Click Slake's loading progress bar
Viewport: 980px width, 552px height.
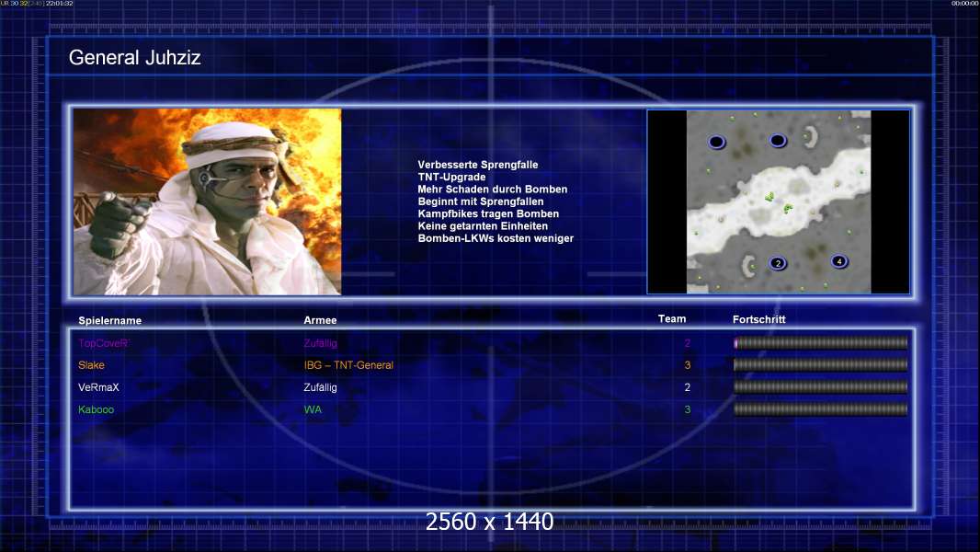[821, 364]
